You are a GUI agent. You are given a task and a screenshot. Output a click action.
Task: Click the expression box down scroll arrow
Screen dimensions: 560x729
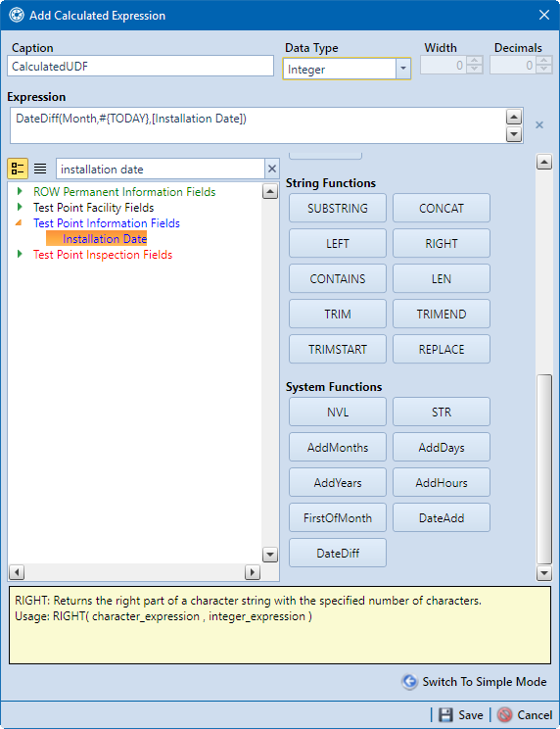514,134
